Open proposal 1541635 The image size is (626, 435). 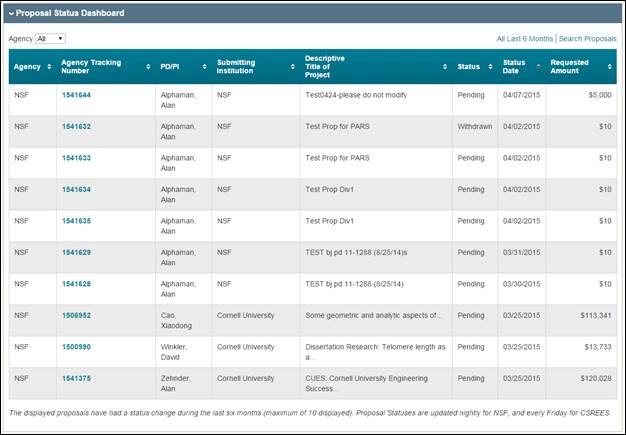click(76, 221)
